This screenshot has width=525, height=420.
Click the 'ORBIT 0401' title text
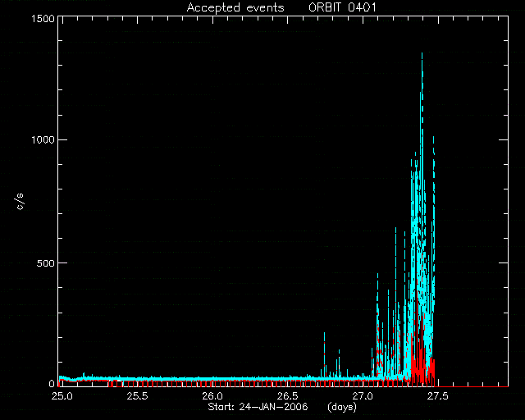[342, 7]
